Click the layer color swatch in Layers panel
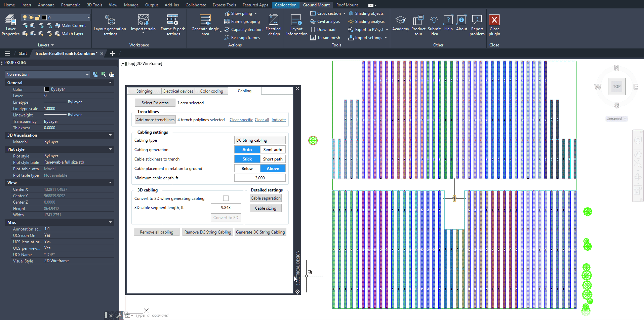 coord(44,17)
